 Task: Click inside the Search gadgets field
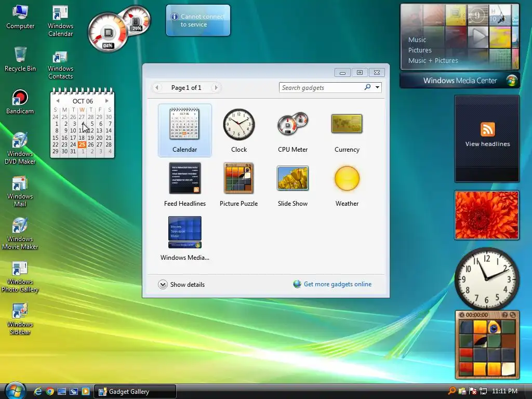click(x=321, y=87)
